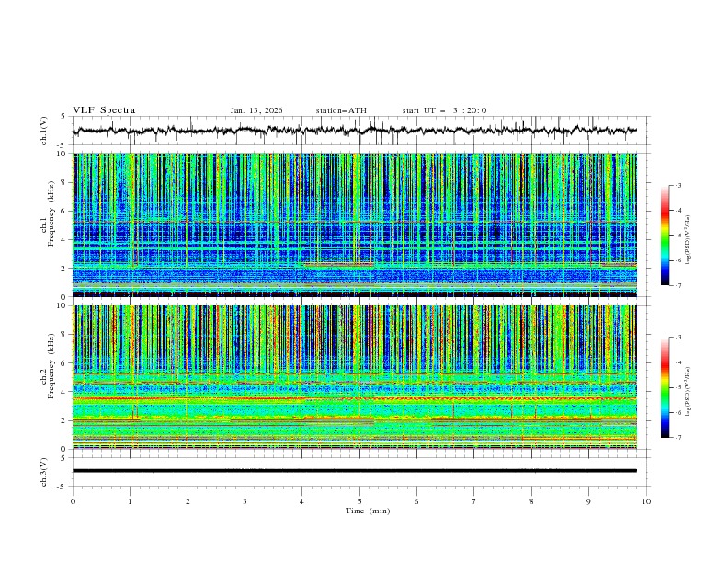Click the ch.1(V) axis label
The height and width of the screenshot is (563, 728).
tap(44, 131)
